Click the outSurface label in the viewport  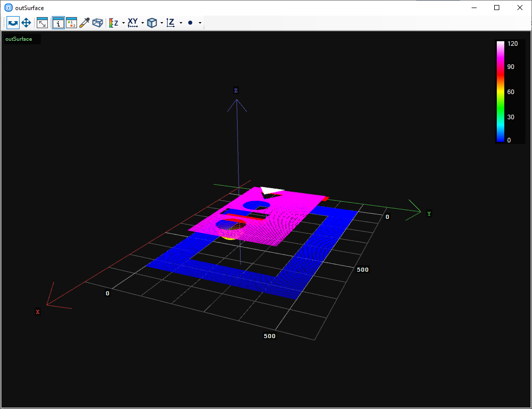click(19, 39)
